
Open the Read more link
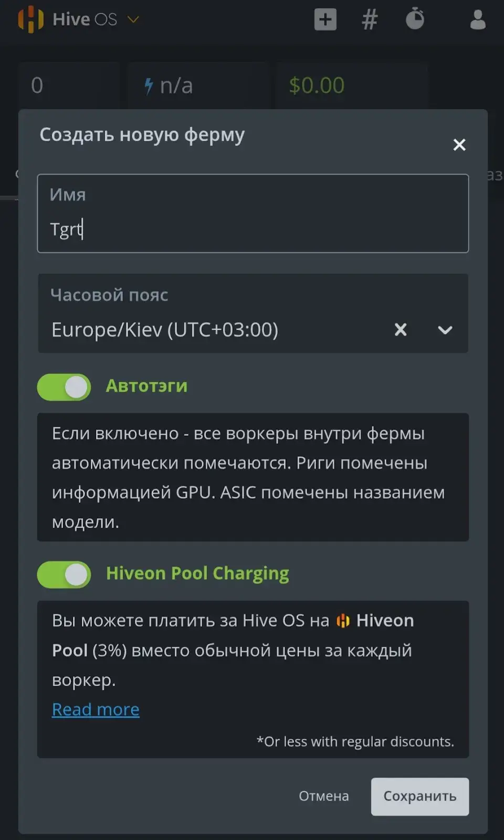[96, 710]
